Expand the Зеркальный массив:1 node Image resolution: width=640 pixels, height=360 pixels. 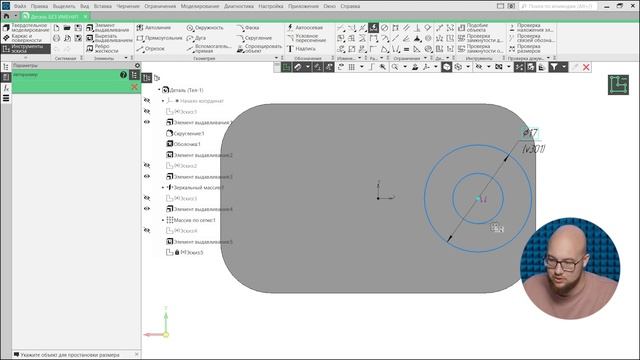tap(163, 187)
